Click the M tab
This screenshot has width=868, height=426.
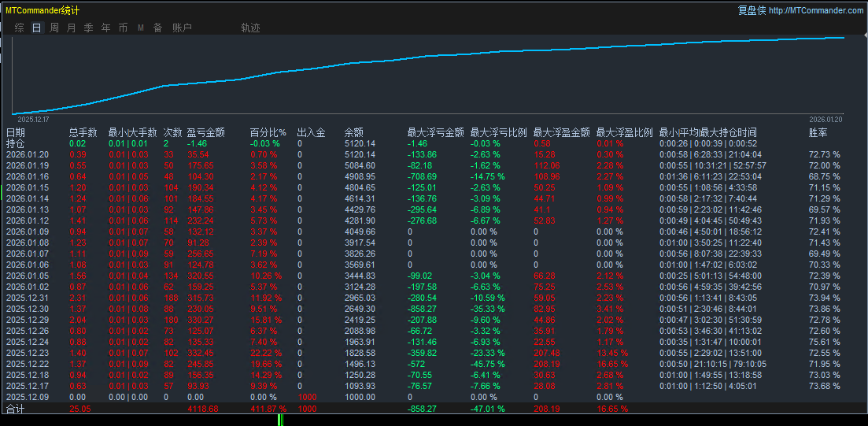click(x=141, y=28)
